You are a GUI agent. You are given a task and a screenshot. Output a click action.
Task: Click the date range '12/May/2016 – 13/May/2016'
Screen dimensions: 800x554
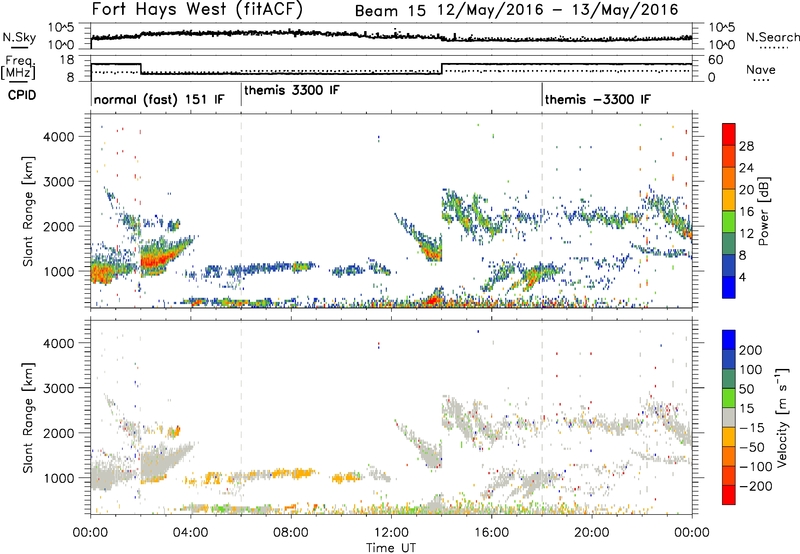tap(558, 10)
